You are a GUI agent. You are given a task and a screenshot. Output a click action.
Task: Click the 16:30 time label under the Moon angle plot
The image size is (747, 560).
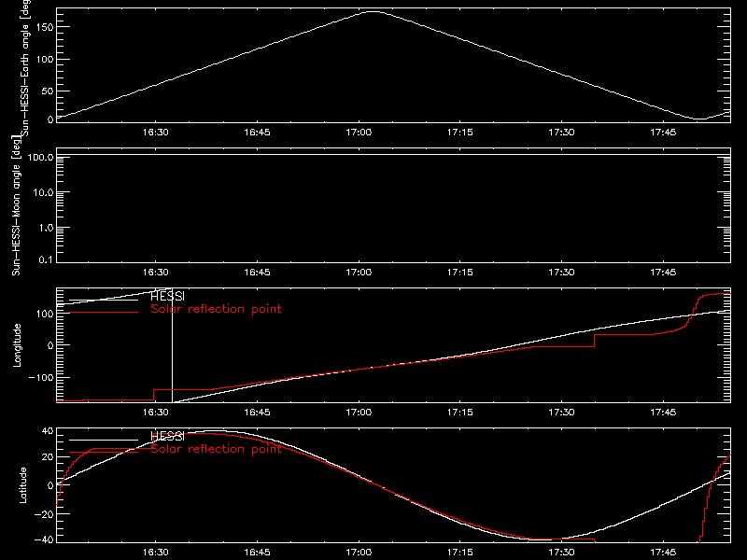155,273
